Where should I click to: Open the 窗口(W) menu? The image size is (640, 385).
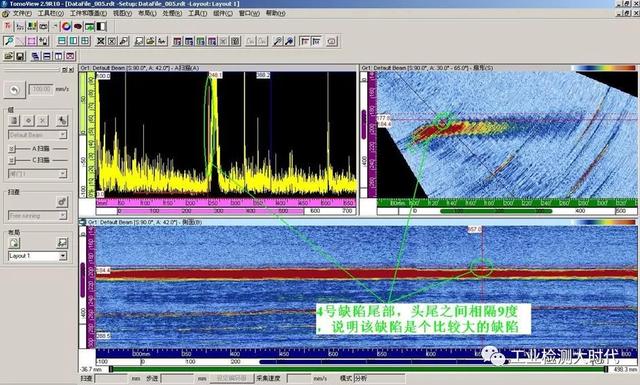pyautogui.click(x=249, y=13)
